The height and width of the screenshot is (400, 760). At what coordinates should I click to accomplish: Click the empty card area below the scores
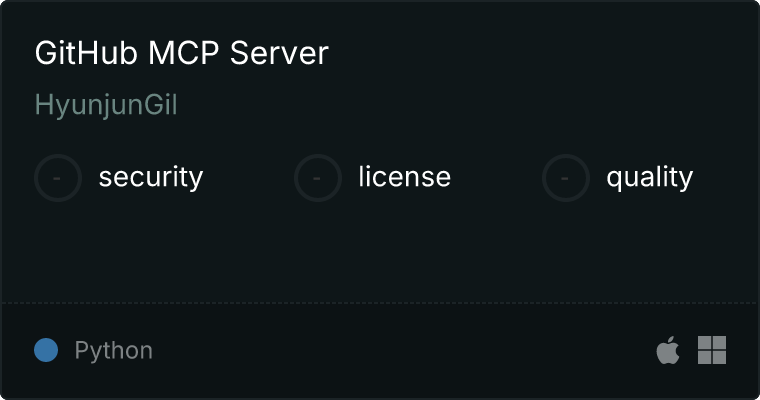380,252
